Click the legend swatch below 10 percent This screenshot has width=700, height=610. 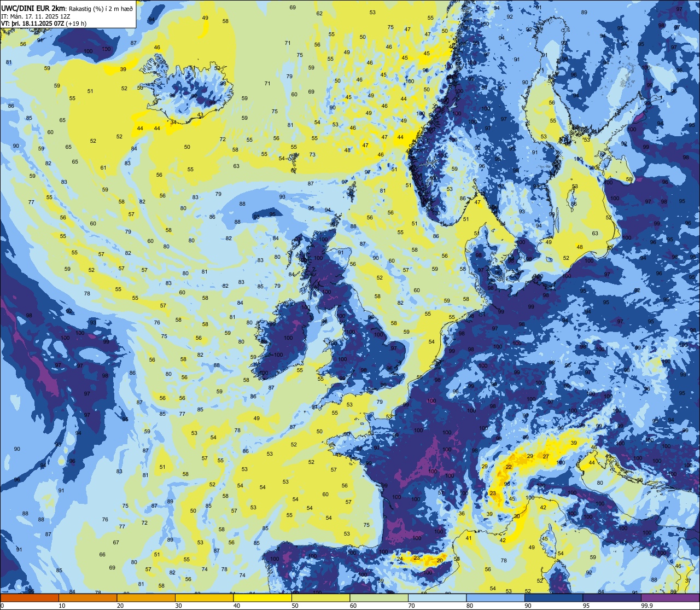pos(30,597)
